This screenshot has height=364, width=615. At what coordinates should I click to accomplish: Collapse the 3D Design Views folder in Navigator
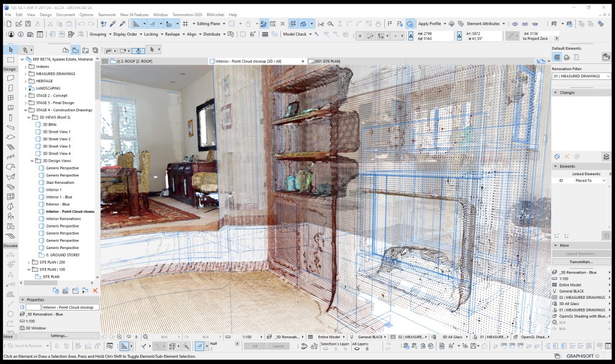(33, 160)
